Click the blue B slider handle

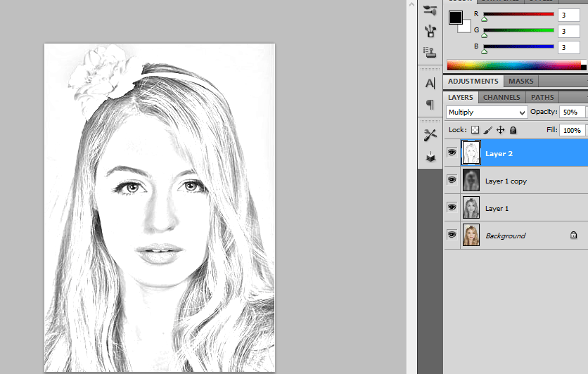pos(484,51)
